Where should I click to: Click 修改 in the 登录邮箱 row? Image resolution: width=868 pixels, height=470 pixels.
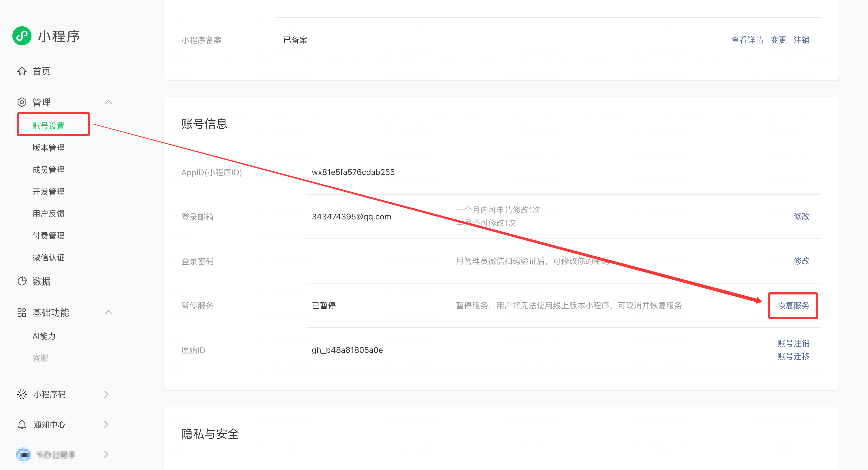tap(801, 216)
